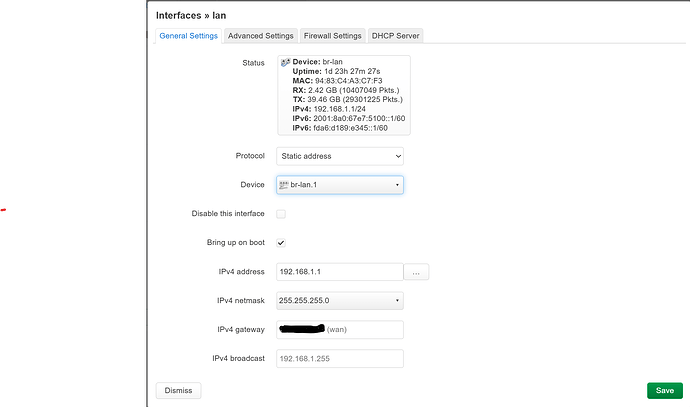Select the DHCP Server tab
The height and width of the screenshot is (407, 690).
397,36
